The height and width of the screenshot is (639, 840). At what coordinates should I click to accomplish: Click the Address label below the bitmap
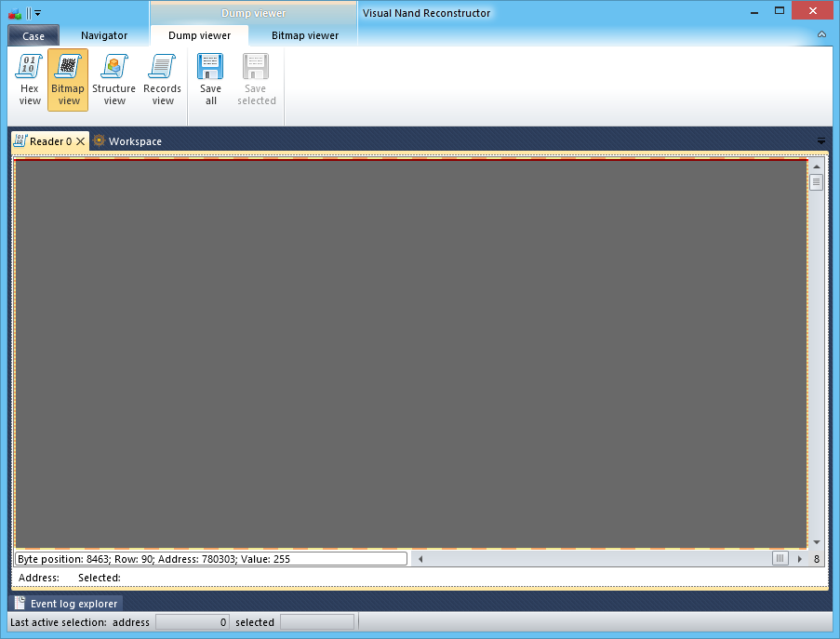coord(38,578)
